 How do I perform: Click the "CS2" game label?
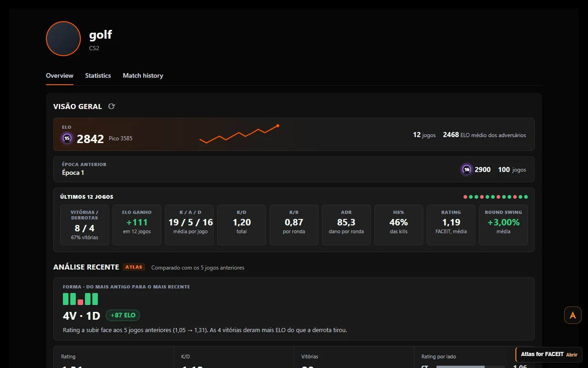click(94, 48)
